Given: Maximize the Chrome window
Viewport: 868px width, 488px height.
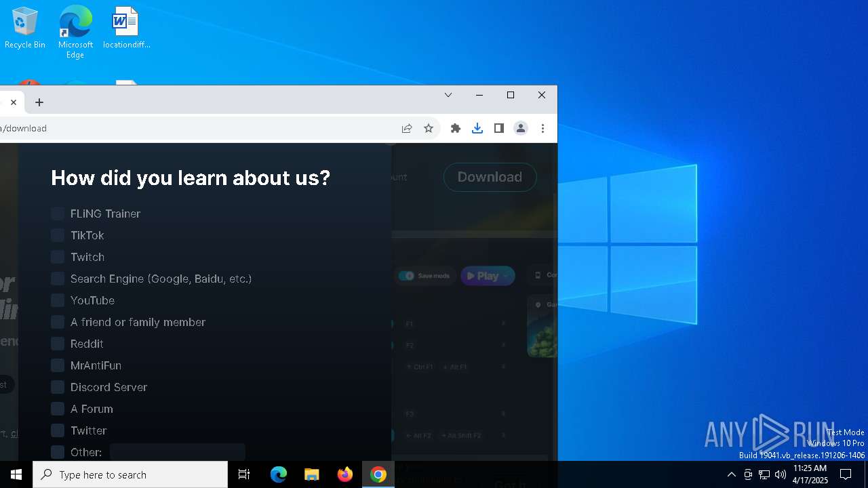Looking at the screenshot, I should [x=511, y=95].
